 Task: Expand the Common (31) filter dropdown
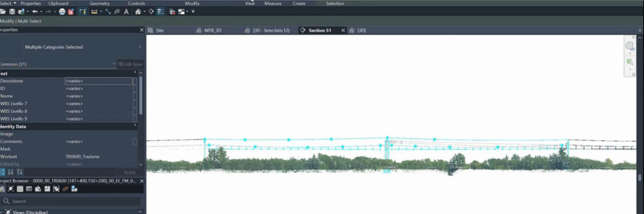114,64
